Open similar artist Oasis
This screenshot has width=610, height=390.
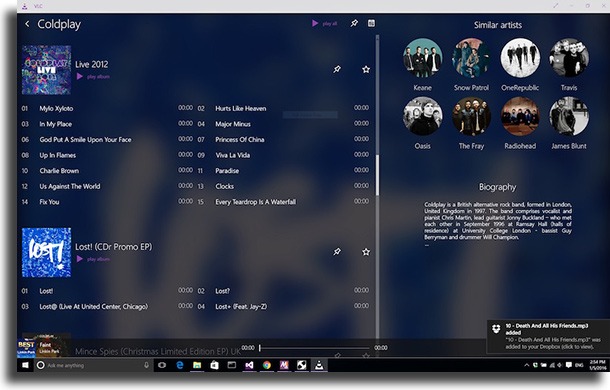[422, 116]
